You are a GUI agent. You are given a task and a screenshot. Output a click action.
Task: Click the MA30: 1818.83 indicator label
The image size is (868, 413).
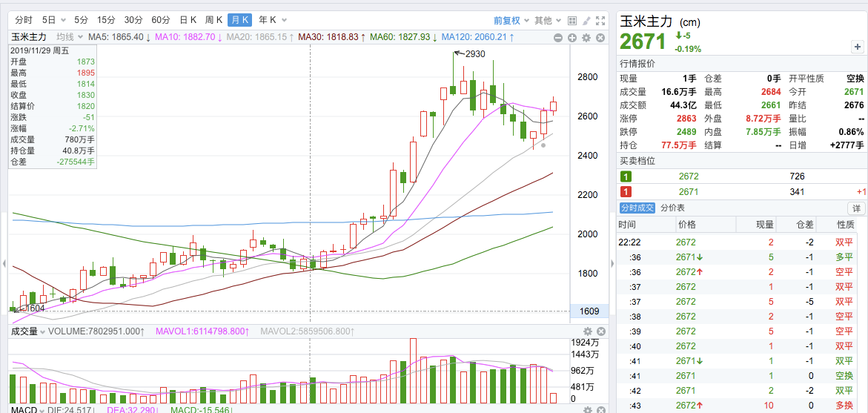point(331,37)
